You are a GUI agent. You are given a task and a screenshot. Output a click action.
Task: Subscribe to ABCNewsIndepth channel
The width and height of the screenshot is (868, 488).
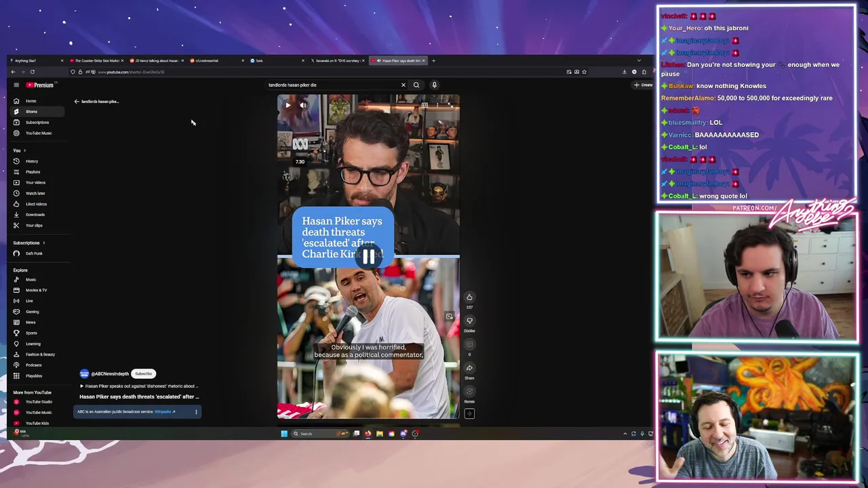143,373
